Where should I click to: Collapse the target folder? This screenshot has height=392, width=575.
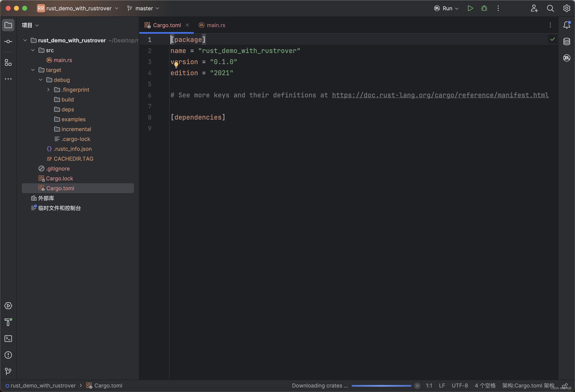(33, 70)
